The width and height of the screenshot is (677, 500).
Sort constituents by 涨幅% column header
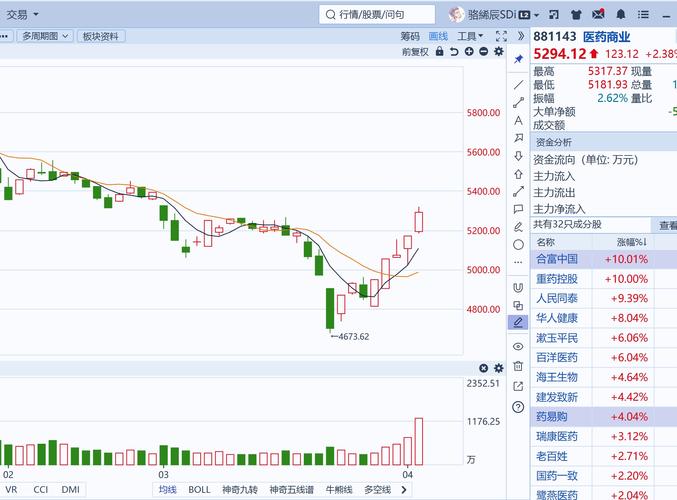pos(632,242)
